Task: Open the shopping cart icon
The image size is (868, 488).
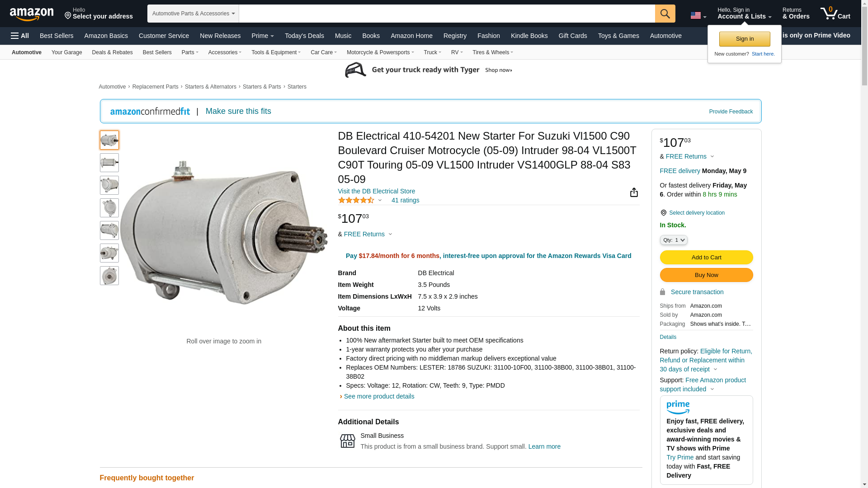Action: (835, 13)
